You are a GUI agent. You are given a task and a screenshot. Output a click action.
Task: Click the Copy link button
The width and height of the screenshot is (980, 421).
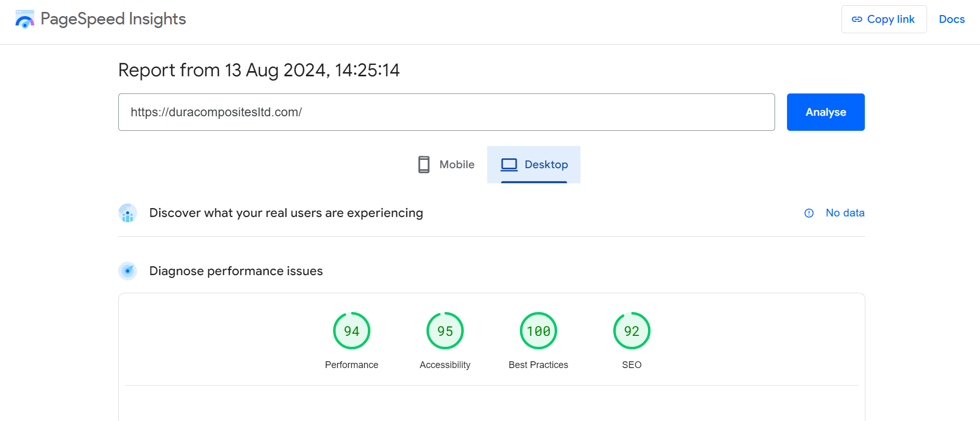click(x=884, y=19)
